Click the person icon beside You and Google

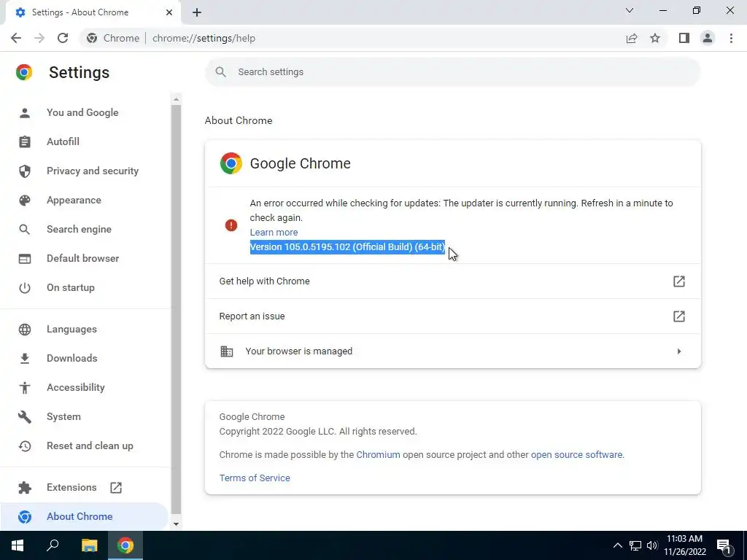coord(25,112)
